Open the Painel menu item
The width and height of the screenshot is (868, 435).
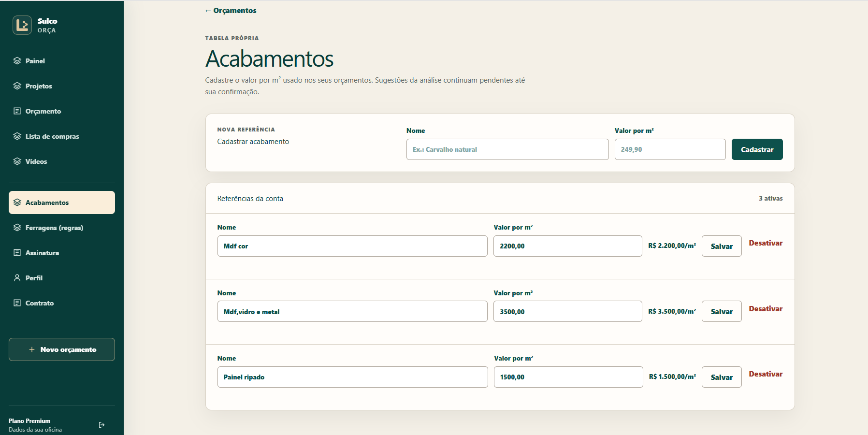(x=62, y=61)
